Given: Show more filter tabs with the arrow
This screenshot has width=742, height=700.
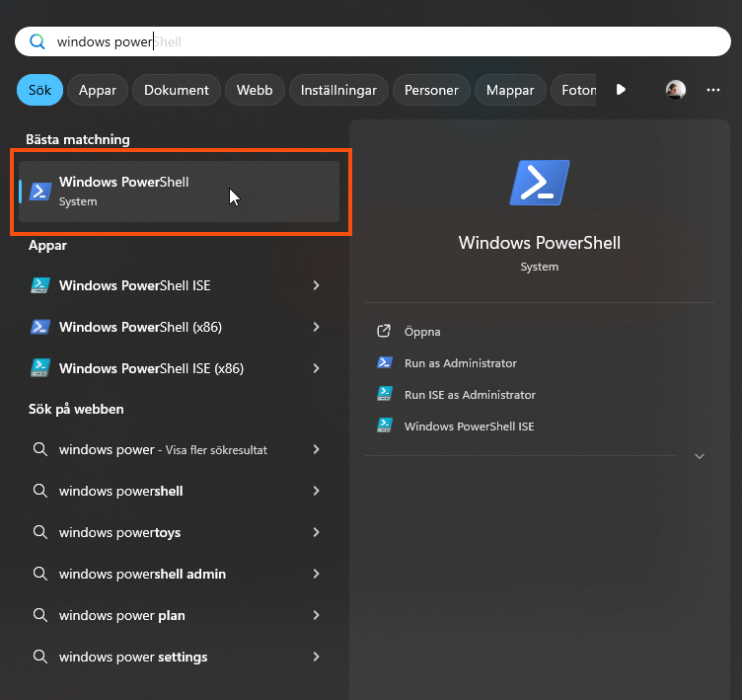Looking at the screenshot, I should (621, 90).
